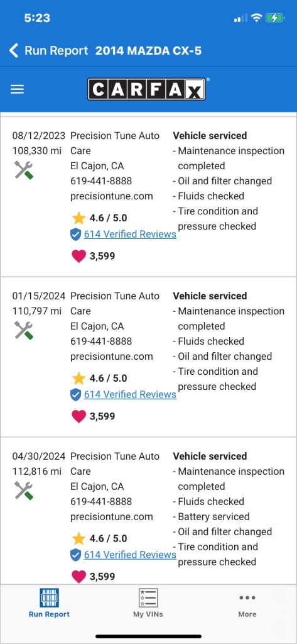Tap heart favorite icon in 01/15/2024 record
The height and width of the screenshot is (644, 297).
(x=78, y=416)
